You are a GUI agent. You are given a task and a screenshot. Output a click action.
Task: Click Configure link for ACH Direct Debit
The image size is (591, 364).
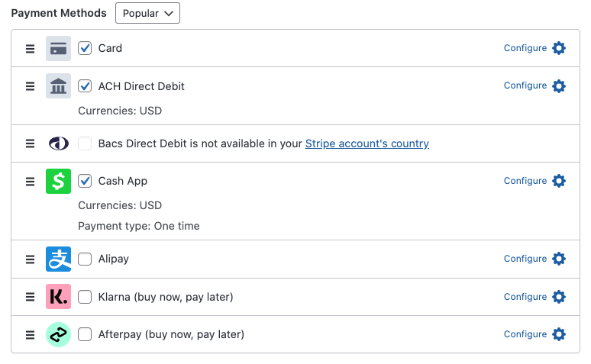click(x=525, y=85)
